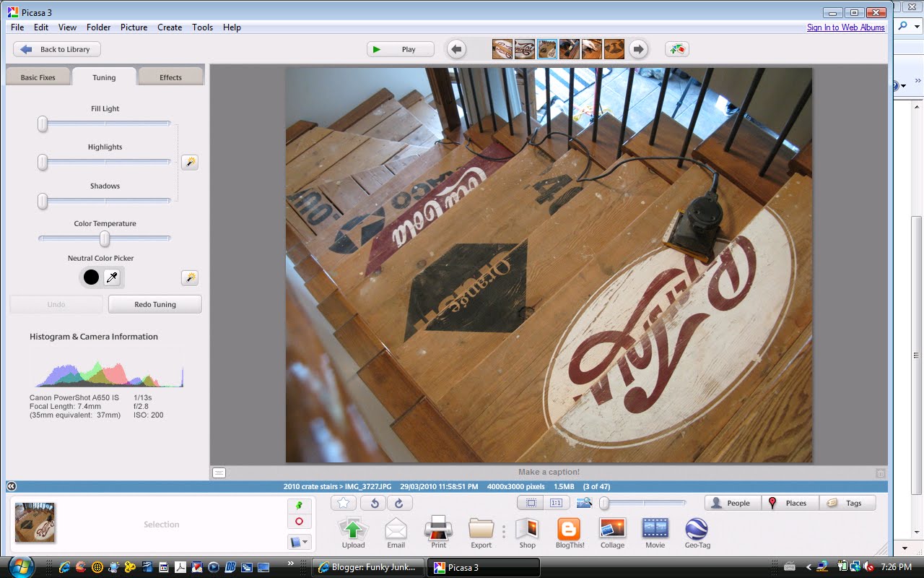This screenshot has width=924, height=578.
Task: Select the Neutral Color Picker eyedropper
Action: tap(112, 277)
